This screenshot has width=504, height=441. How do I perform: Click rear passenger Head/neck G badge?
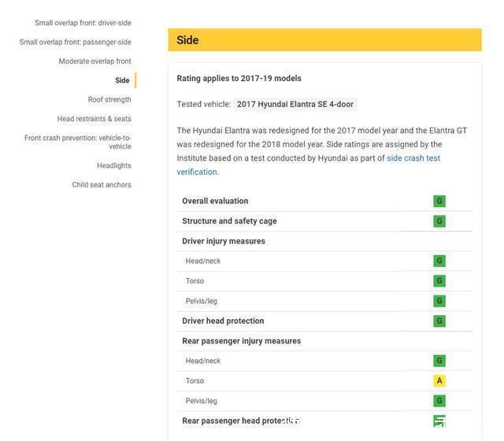tap(439, 361)
